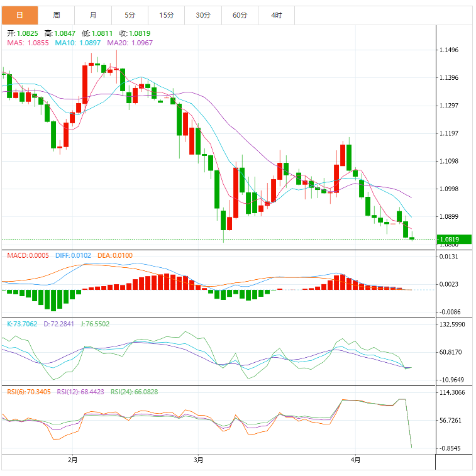
Task: Open the 60分 timeframe tab
Action: click(240, 15)
